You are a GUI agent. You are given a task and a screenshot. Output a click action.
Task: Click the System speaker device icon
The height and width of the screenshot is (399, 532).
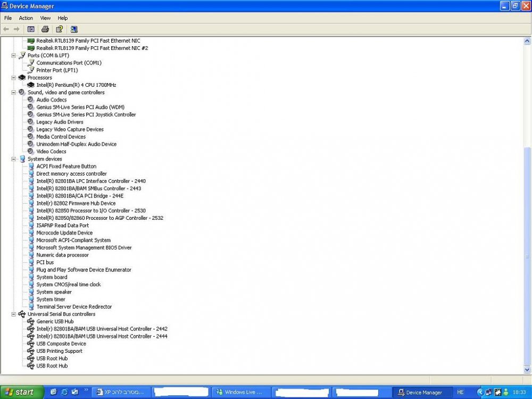[31, 292]
